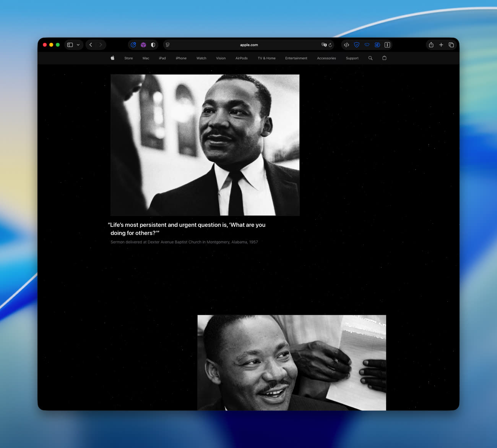Select iPhone in the navigation bar

181,58
